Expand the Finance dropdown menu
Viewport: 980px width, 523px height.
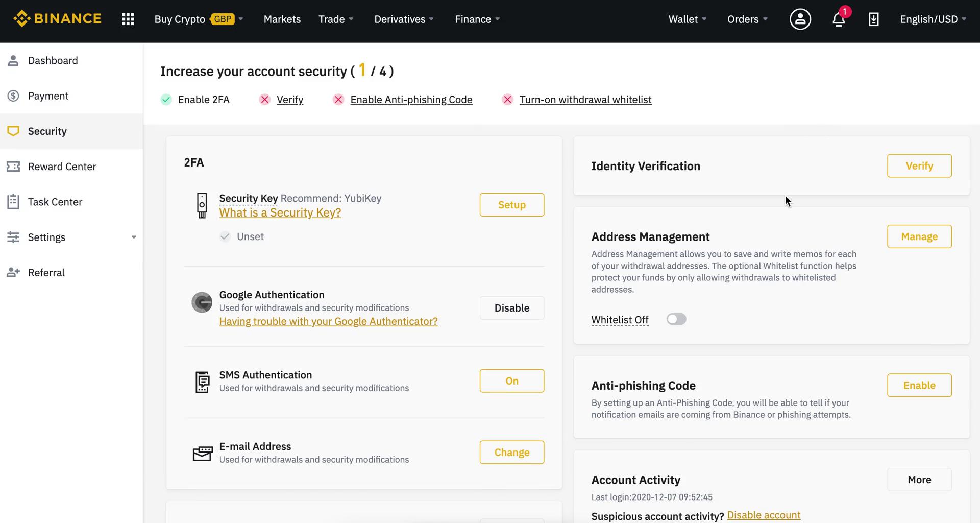(x=477, y=19)
